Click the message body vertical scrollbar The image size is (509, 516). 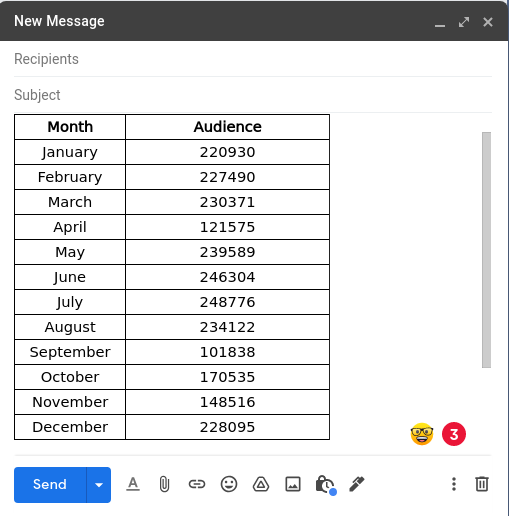(x=486, y=250)
